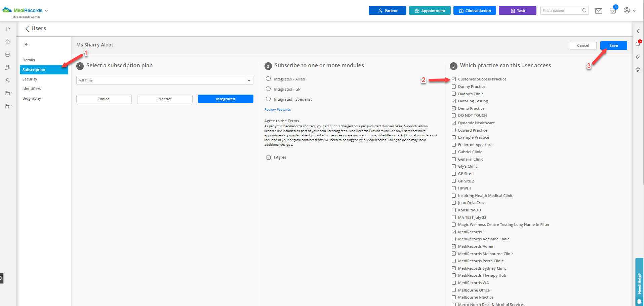Open the Review Features link
The height and width of the screenshot is (306, 644).
click(x=277, y=110)
